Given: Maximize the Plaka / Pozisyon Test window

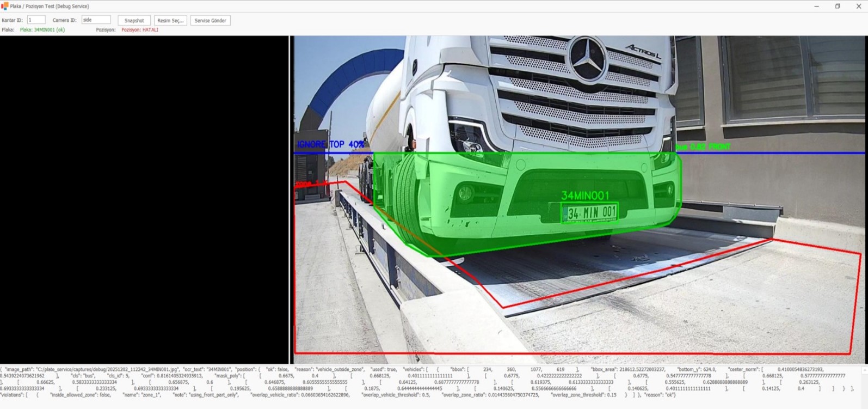Looking at the screenshot, I should (838, 6).
